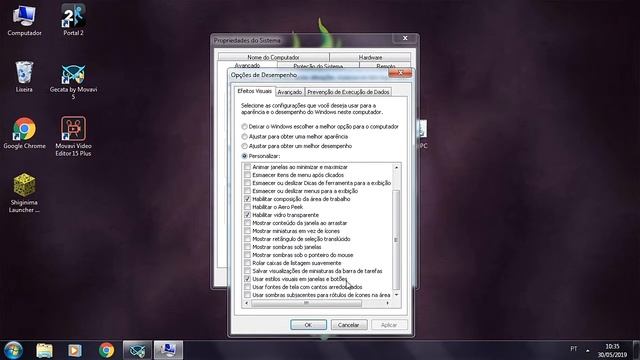Check 'Usar fontes de tela com cantos arredondados'

point(247,287)
